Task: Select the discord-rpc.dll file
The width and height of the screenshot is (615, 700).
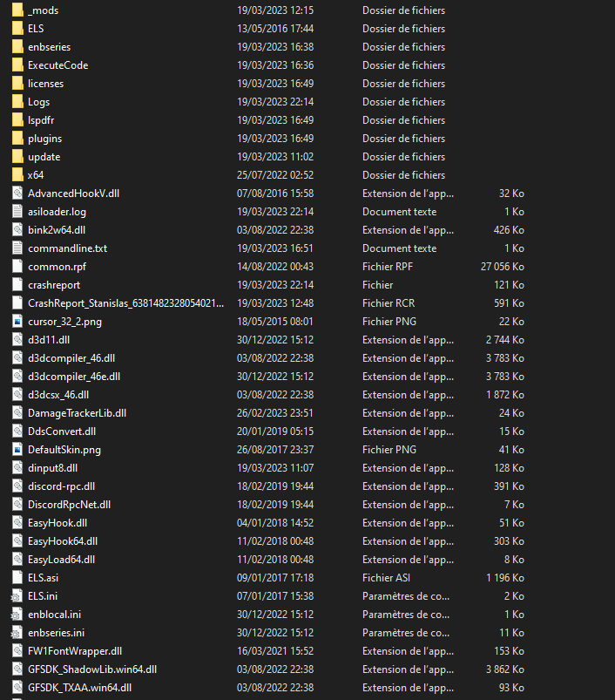Action: click(61, 486)
